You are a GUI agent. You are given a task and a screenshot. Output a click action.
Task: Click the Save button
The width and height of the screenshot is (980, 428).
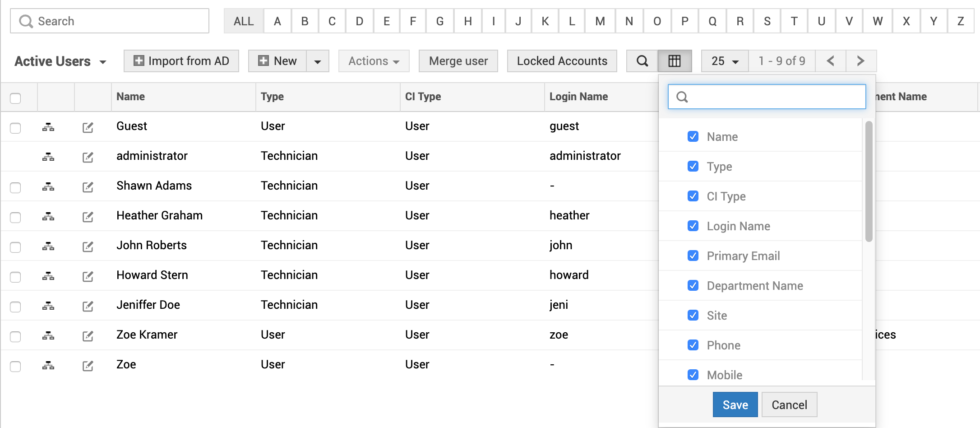(x=735, y=405)
